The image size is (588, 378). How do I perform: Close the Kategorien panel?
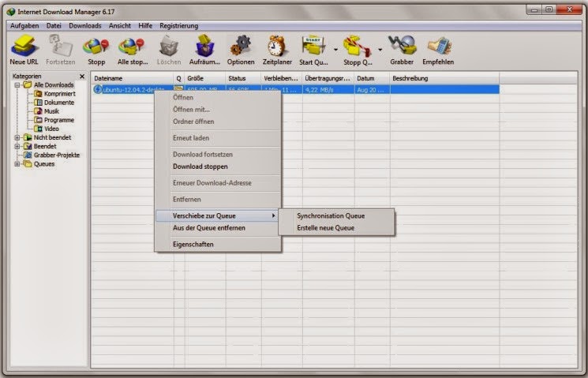(82, 77)
